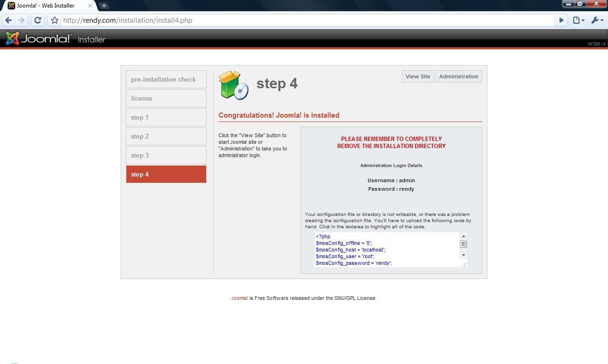Open the View Site button
The width and height of the screenshot is (608, 364).
coord(418,76)
